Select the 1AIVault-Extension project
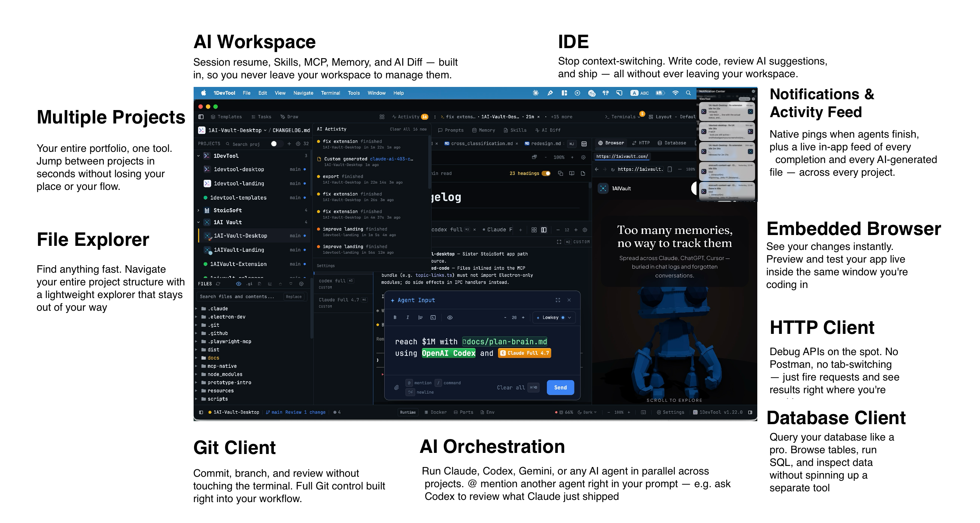This screenshot has width=980, height=523. tap(254, 264)
